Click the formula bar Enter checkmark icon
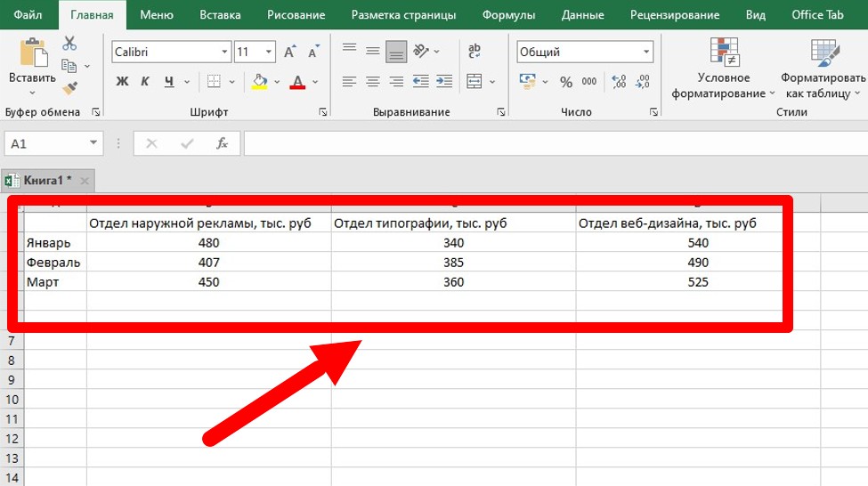 point(187,144)
